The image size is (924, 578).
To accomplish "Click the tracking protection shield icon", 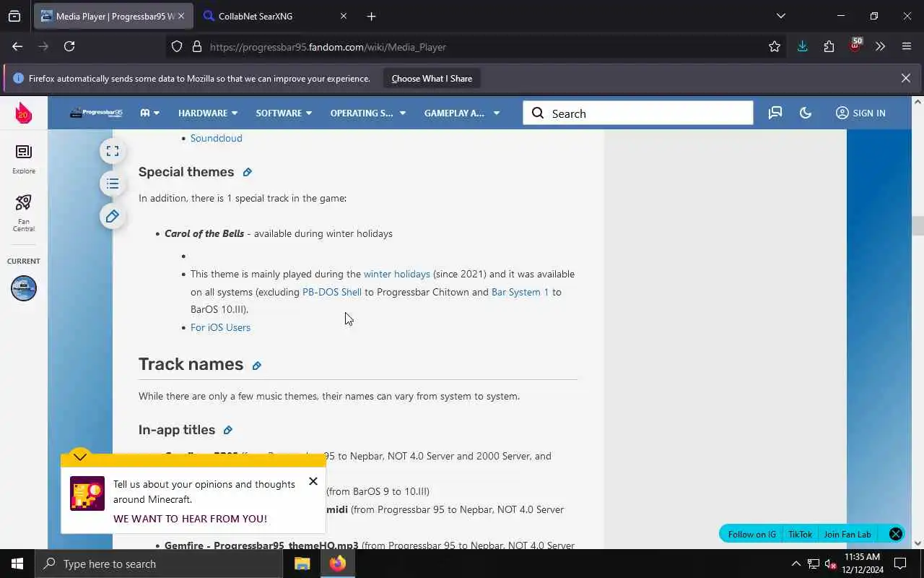I will [x=177, y=46].
